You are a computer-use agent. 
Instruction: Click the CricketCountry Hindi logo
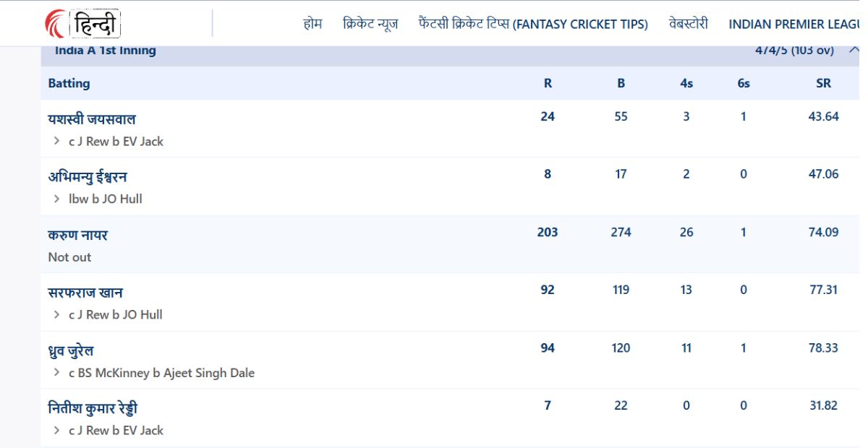click(x=82, y=24)
